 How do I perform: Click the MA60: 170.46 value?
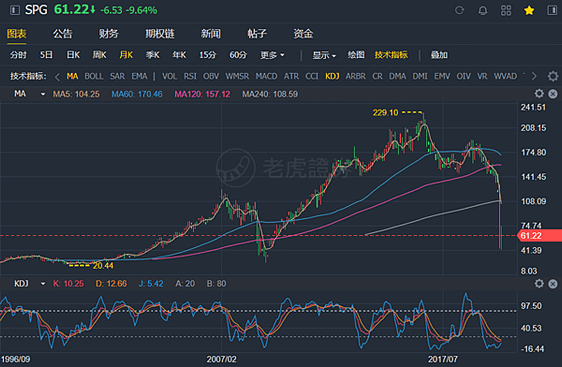pos(137,94)
